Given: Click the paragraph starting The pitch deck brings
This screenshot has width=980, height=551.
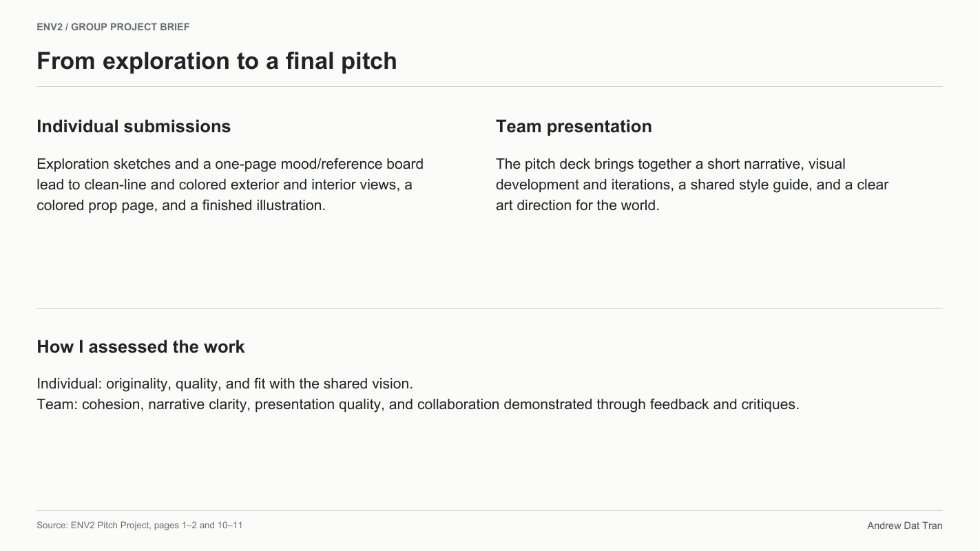Looking at the screenshot, I should tap(692, 185).
